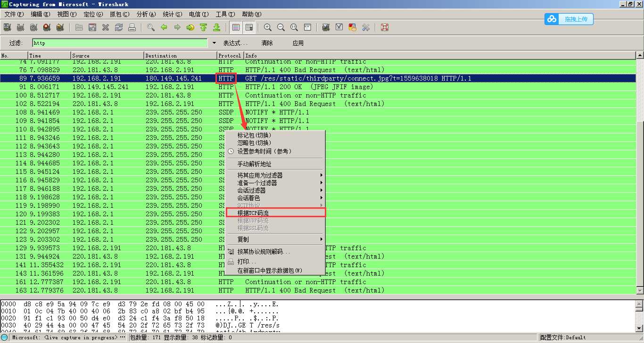644x343 pixels.
Task: Toggle 忽略包(切换) in context menu
Action: point(275,143)
